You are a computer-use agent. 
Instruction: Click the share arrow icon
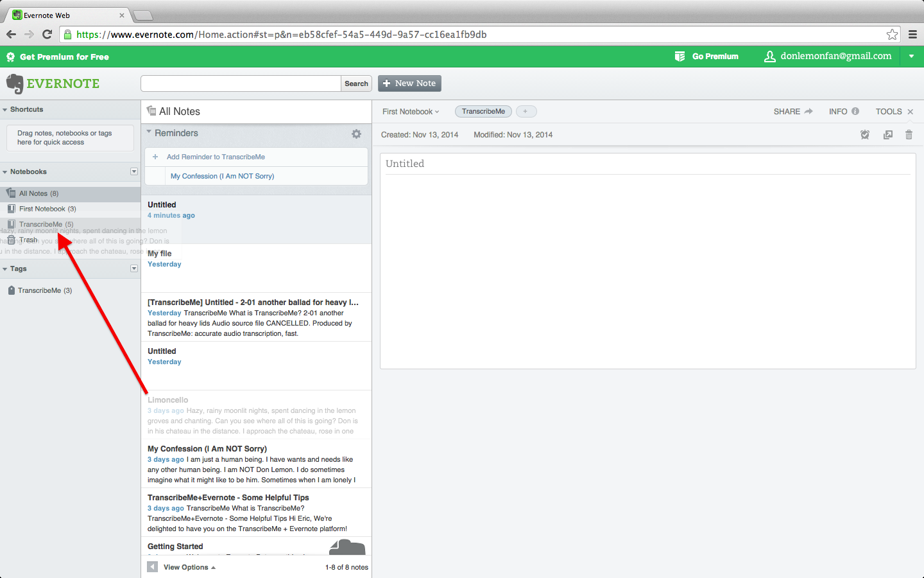click(809, 111)
